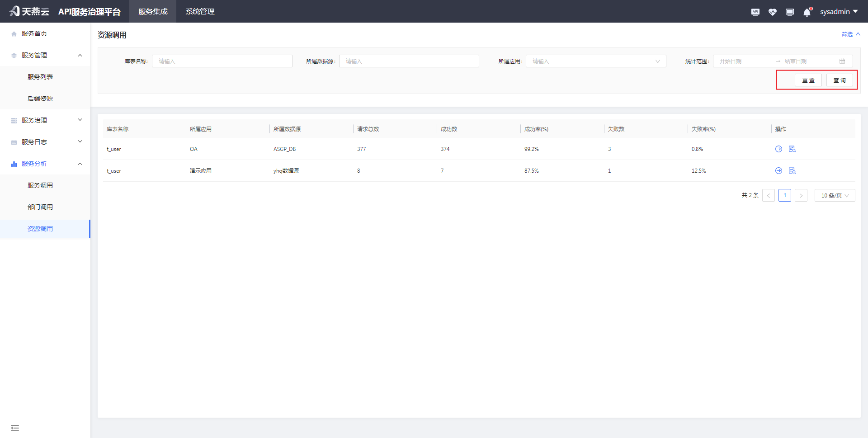868x438 pixels.
Task: Open the calendar icon in 统计范围
Action: tap(842, 61)
